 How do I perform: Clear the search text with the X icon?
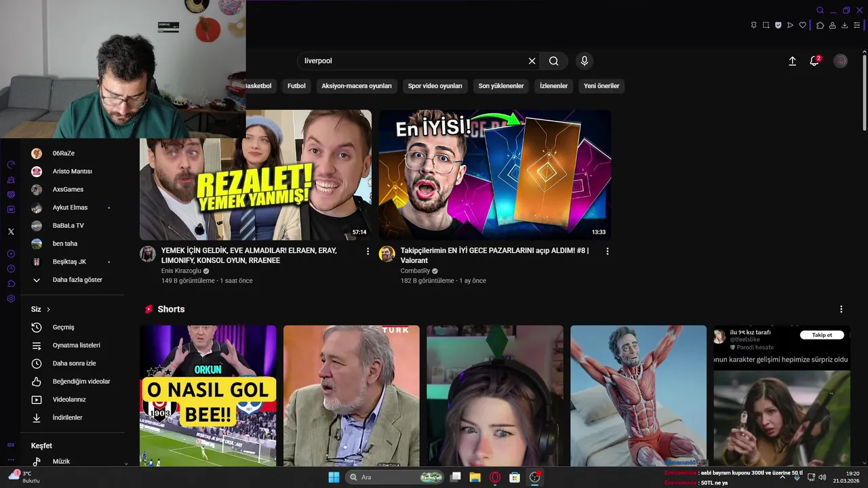point(532,61)
